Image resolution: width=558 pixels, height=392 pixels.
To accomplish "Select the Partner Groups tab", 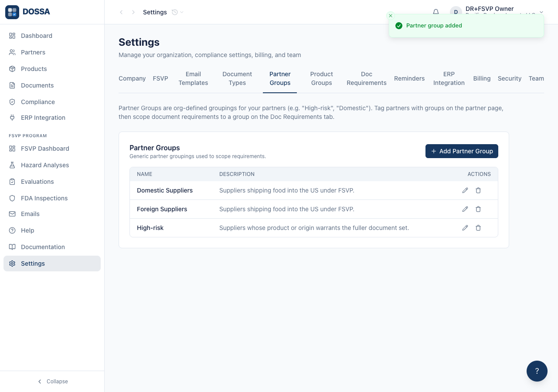I will 280,78.
